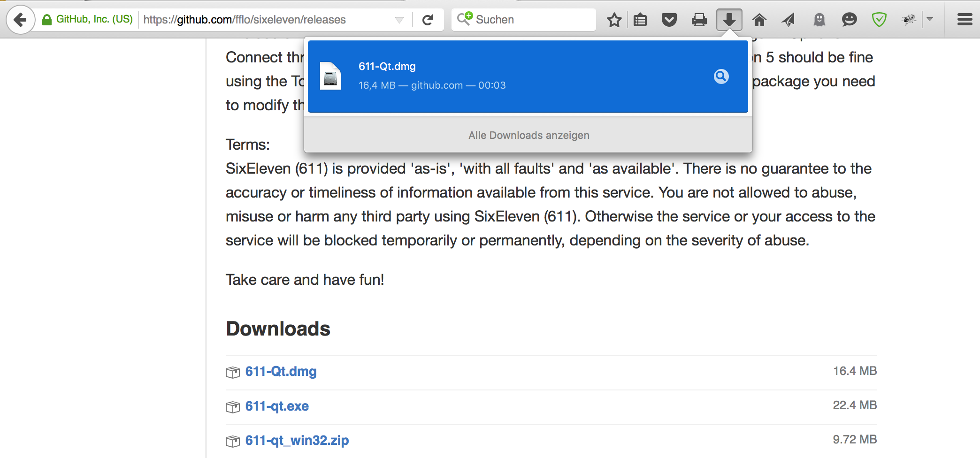
Task: Click the browser back arrow button
Action: 20,20
